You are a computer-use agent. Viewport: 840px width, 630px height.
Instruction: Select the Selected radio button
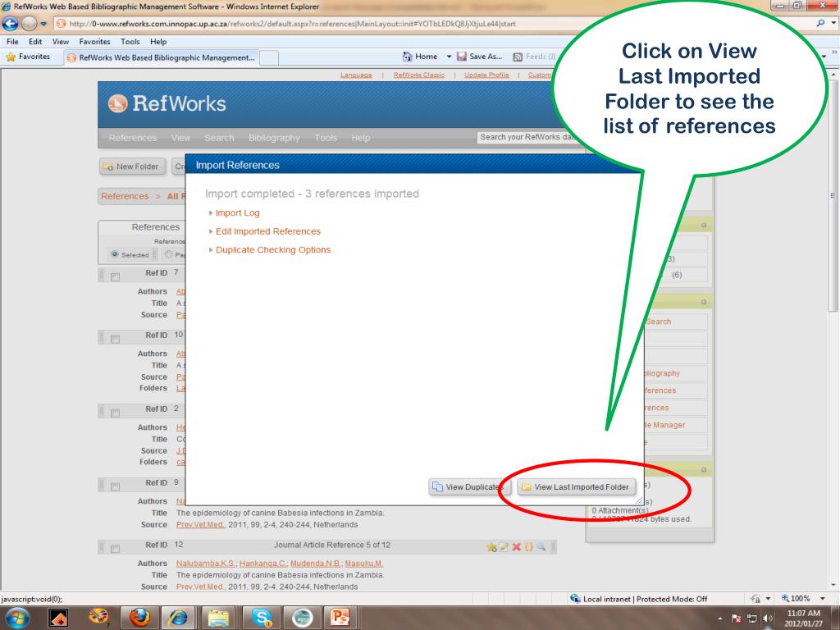click(114, 254)
